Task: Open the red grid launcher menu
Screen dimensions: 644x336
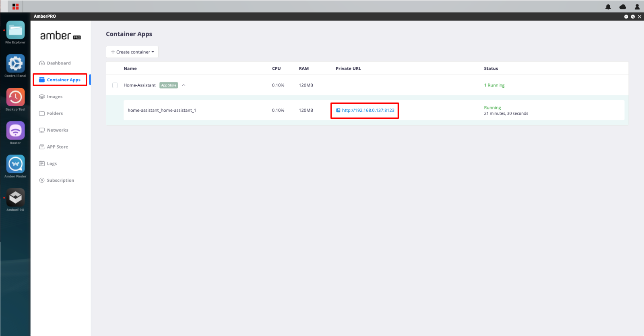Action: (15, 6)
